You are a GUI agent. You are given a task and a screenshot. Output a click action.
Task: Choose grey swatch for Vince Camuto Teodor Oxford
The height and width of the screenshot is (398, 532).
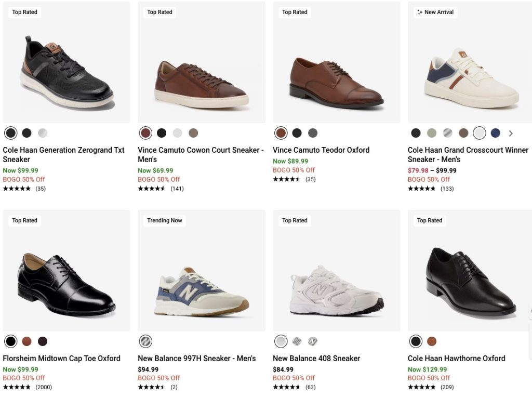(x=313, y=133)
